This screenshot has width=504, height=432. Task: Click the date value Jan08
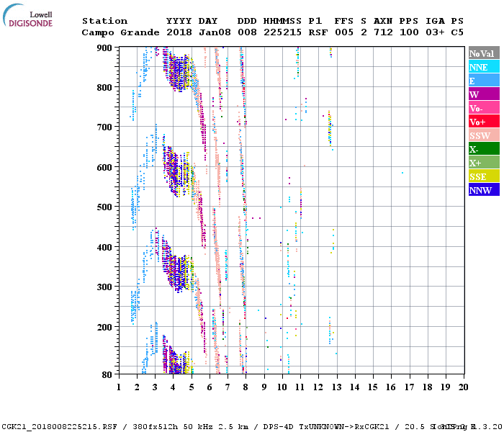click(215, 32)
